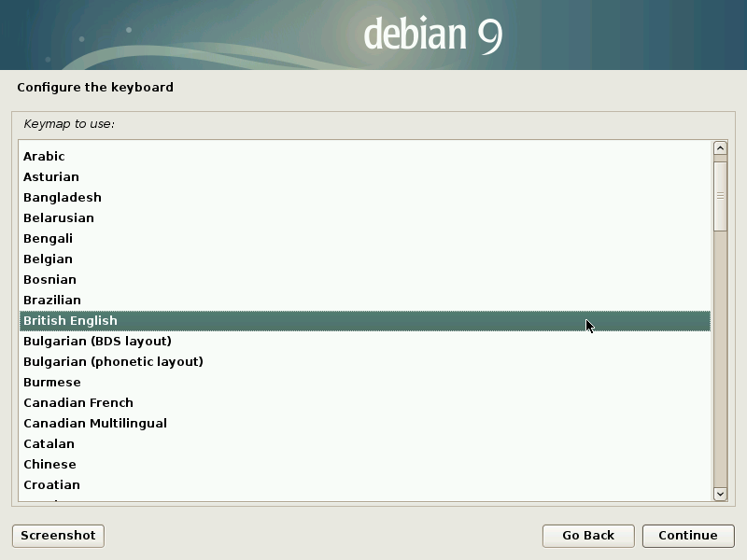The image size is (747, 560).
Task: Select Bengali keymap entry
Action: tap(365, 238)
